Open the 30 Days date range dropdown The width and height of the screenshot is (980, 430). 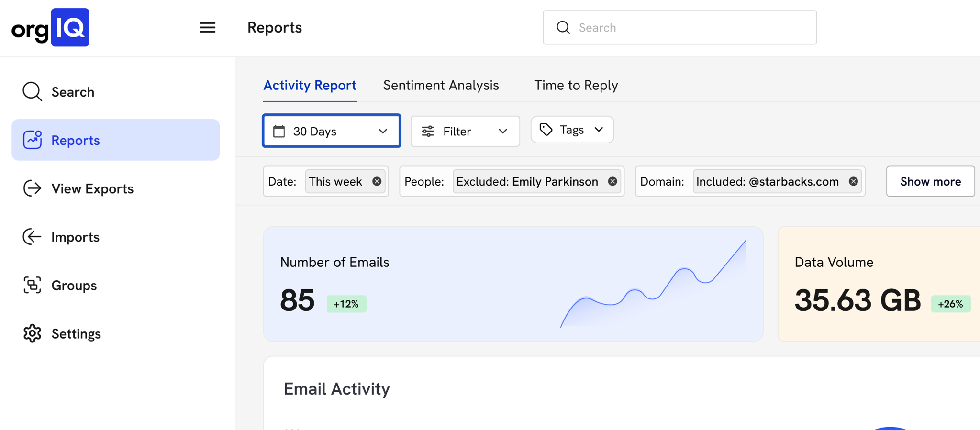tap(332, 131)
